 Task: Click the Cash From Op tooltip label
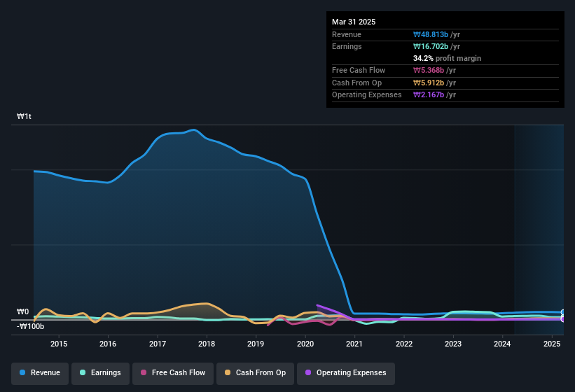tap(356, 83)
